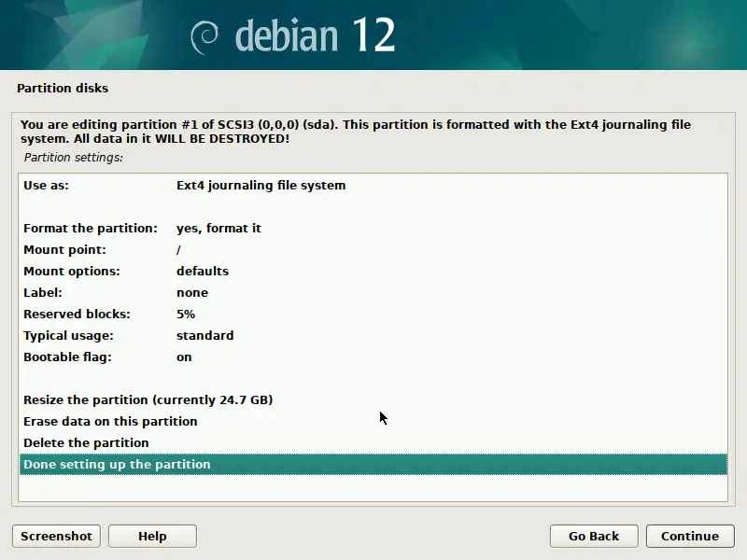Click the Debian swirl logo
The width and height of the screenshot is (747, 560).
204,37
